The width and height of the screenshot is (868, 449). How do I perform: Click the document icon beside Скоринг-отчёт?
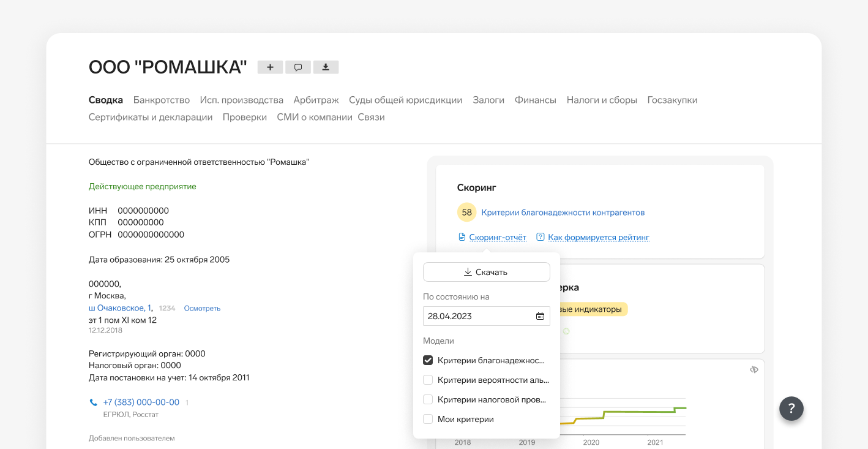coord(462,237)
